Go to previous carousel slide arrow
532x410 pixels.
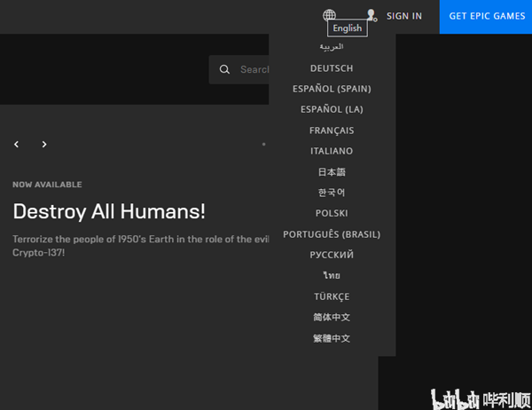(x=16, y=145)
